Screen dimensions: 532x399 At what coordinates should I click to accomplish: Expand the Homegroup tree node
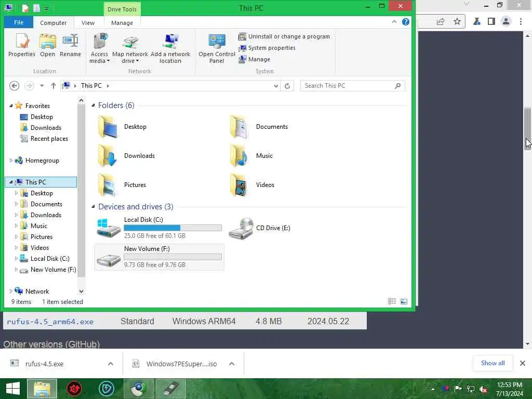point(11,160)
